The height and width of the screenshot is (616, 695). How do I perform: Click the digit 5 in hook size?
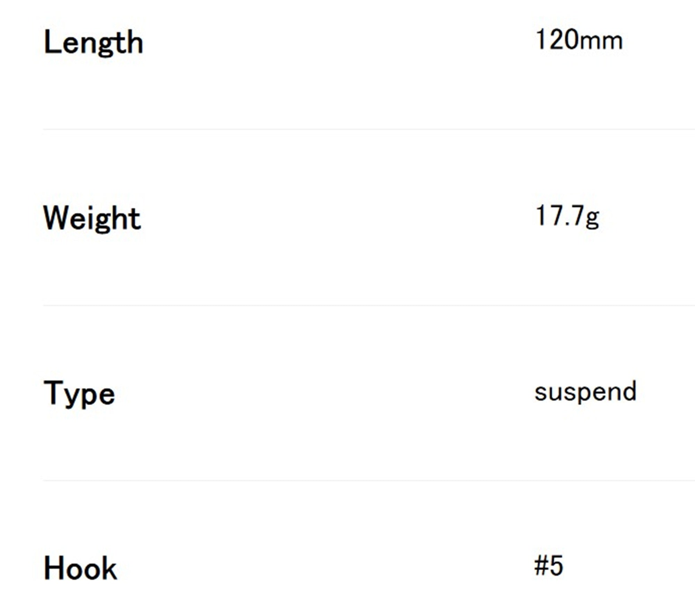[x=556, y=566]
